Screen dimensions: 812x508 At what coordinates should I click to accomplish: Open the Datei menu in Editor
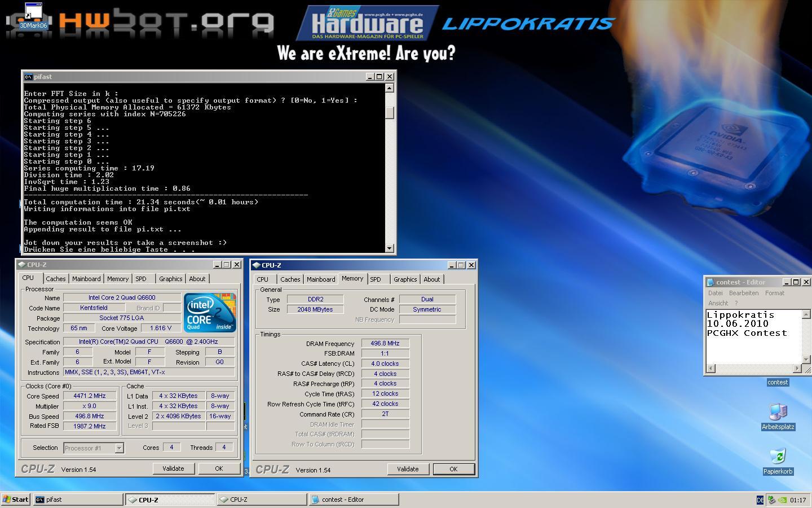[x=716, y=293]
